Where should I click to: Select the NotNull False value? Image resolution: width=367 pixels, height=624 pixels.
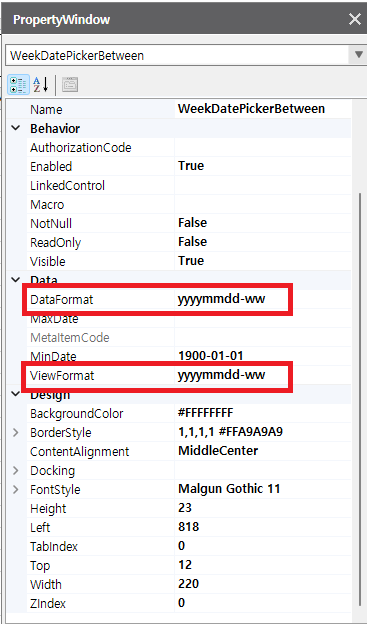point(263,223)
